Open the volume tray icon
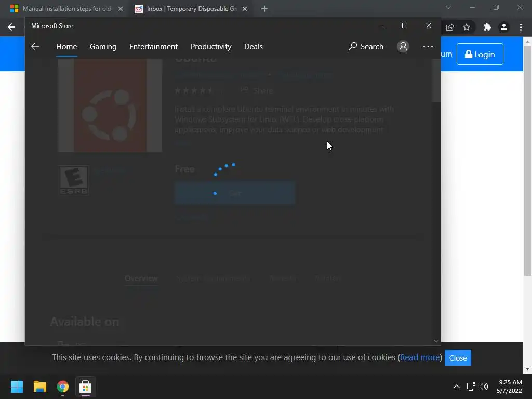Image resolution: width=532 pixels, height=399 pixels. (x=484, y=387)
